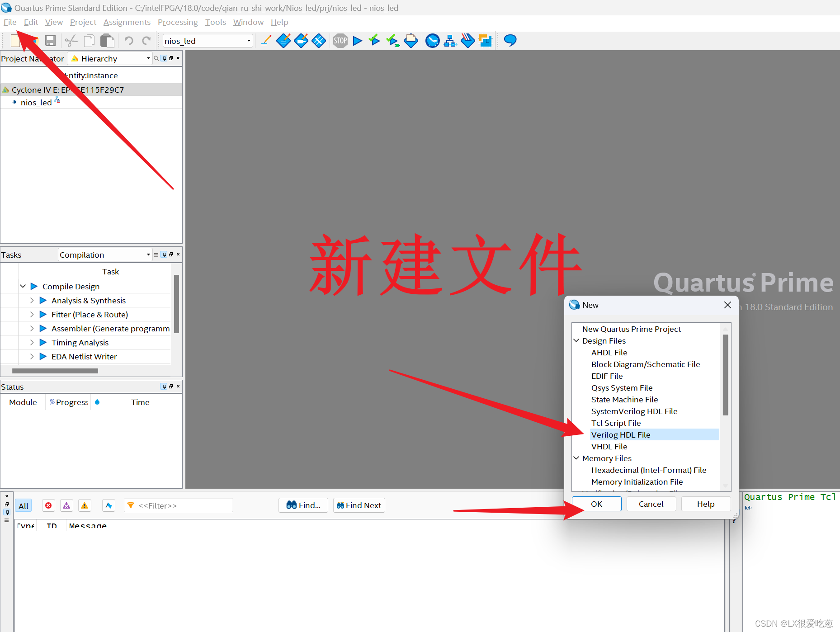This screenshot has width=840, height=632.
Task: Open the Edit menu
Action: tap(31, 22)
